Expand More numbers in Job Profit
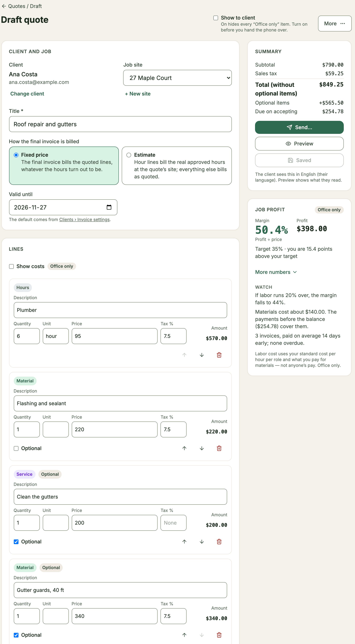 276,272
